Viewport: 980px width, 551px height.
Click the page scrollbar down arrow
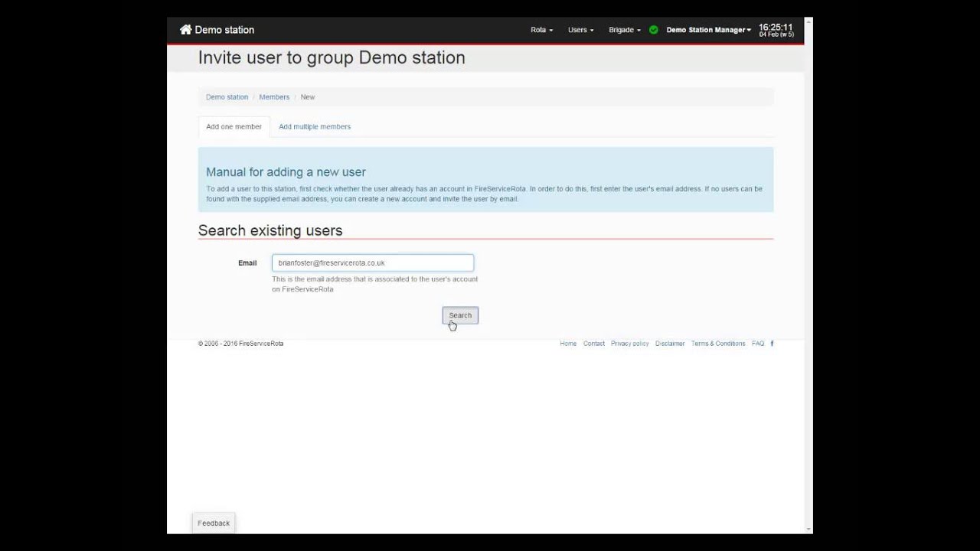pos(808,529)
